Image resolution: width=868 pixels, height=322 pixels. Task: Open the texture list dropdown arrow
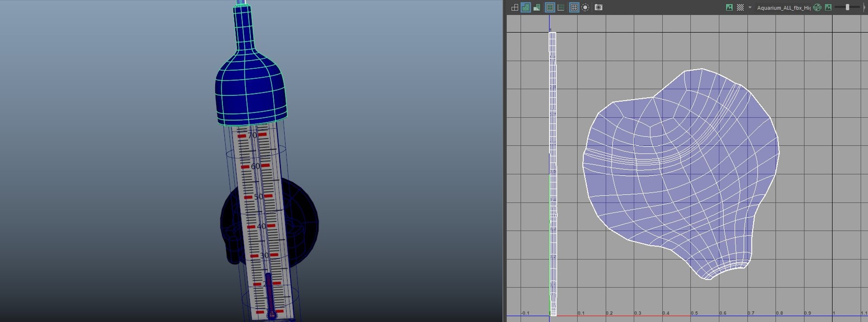750,7
